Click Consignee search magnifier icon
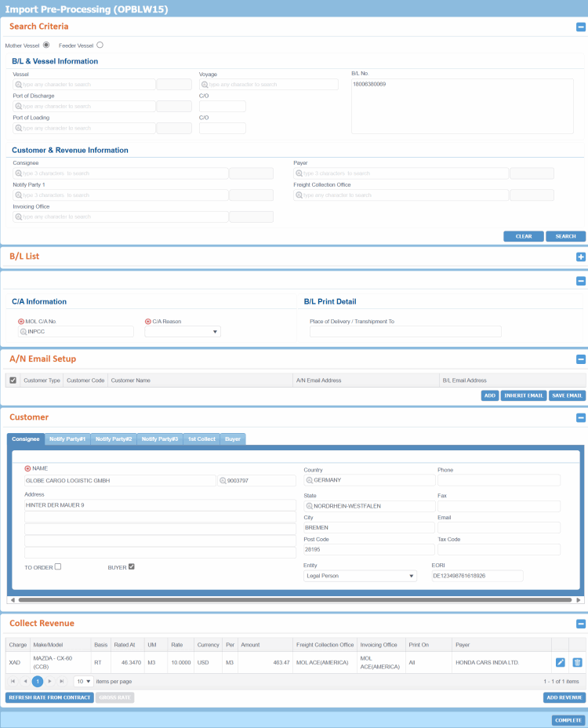This screenshot has height=728, width=588. [19, 173]
